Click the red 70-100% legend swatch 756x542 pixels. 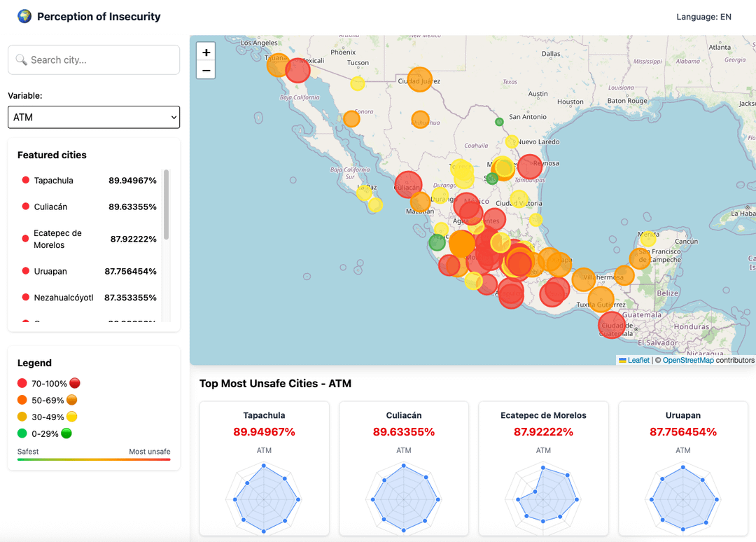point(22,383)
